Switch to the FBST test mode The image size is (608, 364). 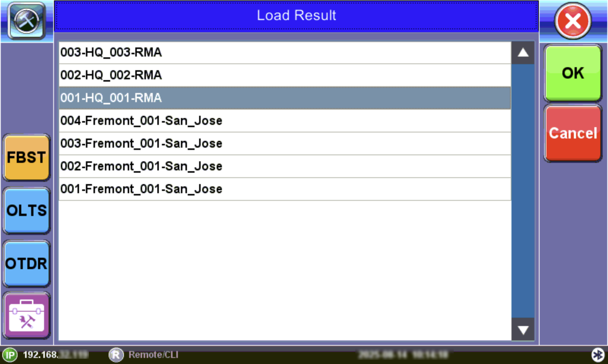tap(27, 158)
